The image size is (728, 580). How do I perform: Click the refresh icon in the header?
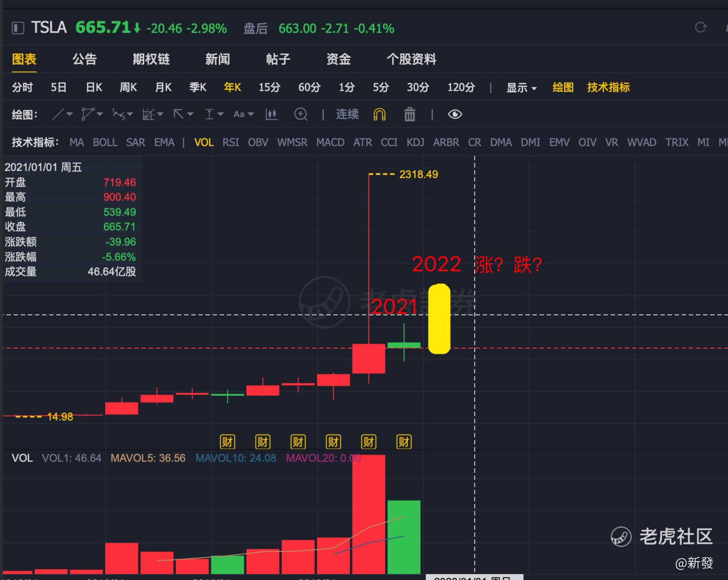701,27
